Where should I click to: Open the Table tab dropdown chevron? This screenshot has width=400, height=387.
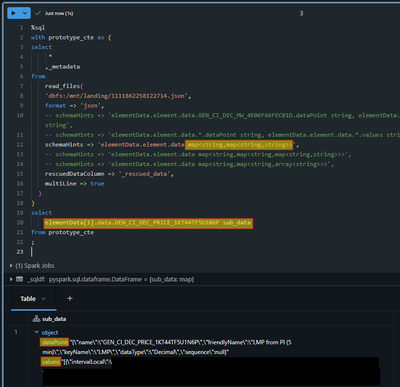click(43, 299)
